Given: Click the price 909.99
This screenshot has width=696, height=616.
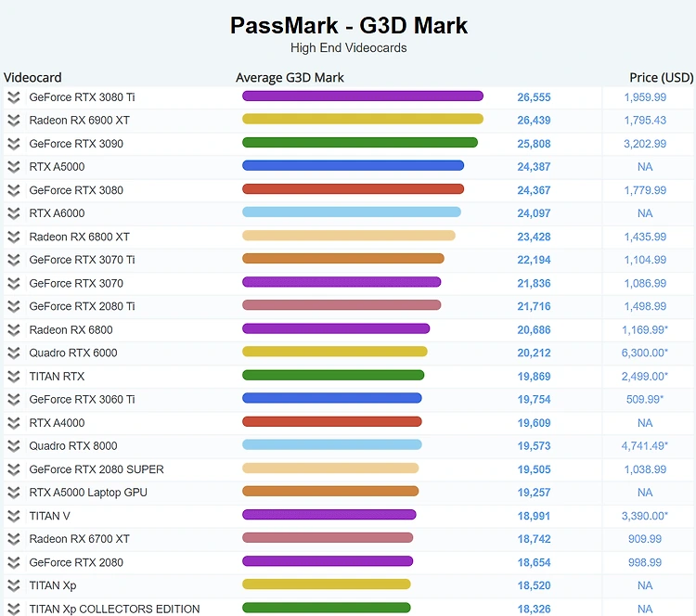Looking at the screenshot, I should (x=645, y=539).
